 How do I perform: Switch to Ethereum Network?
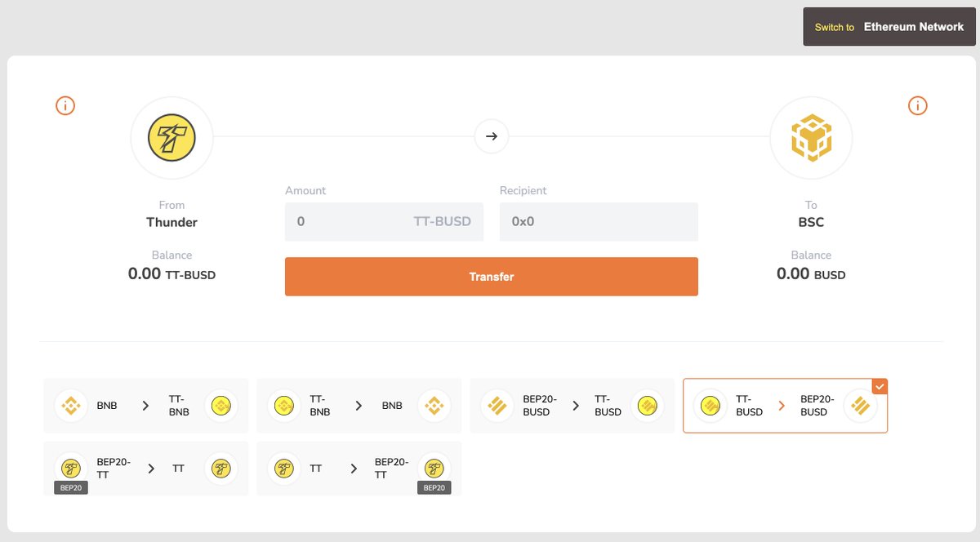(889, 27)
